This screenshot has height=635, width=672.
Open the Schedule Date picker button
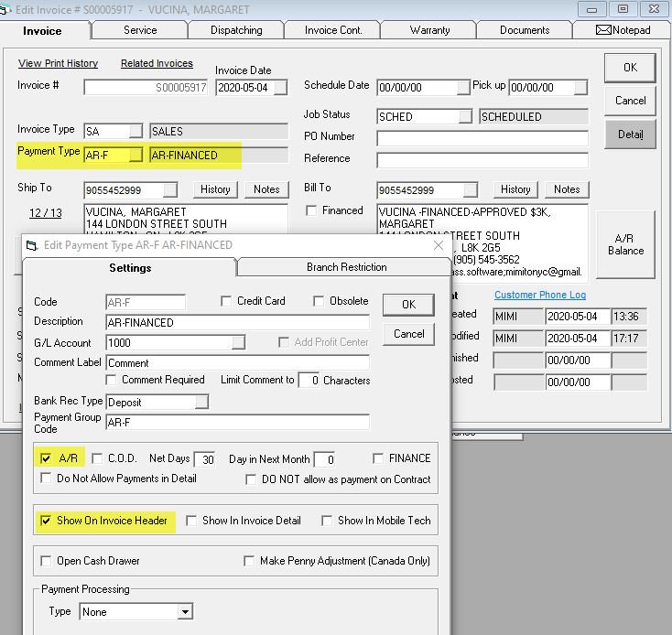[x=463, y=87]
